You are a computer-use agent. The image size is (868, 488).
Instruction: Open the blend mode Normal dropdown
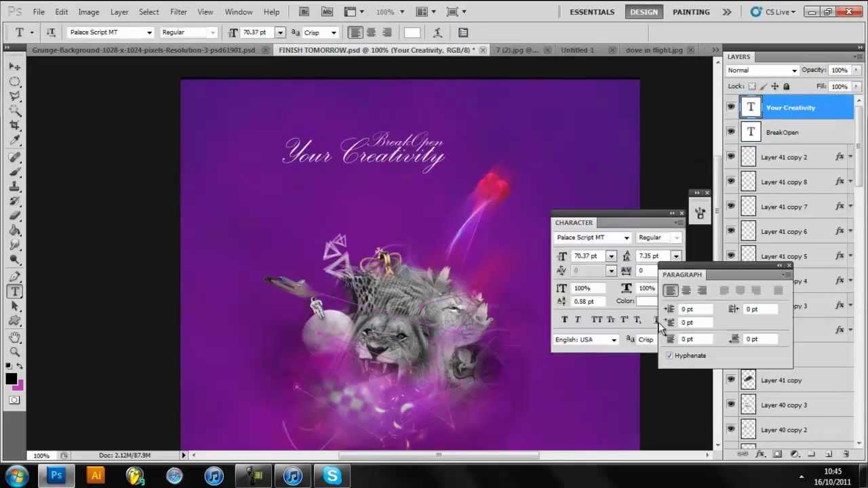click(763, 70)
